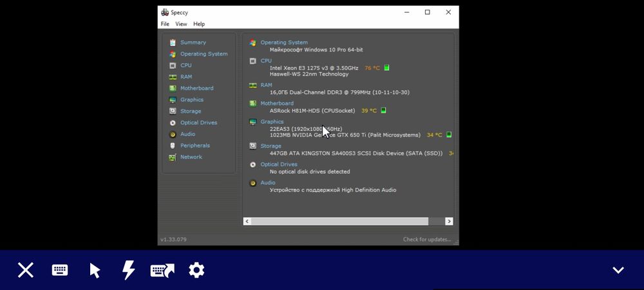
Task: Click the Optical Drives disc icon in sidebar
Action: point(173,123)
